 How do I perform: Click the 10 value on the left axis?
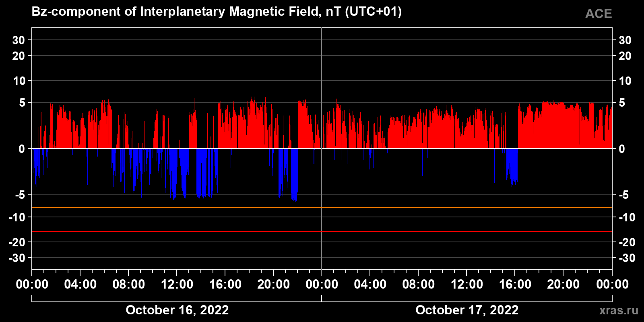click(x=19, y=81)
